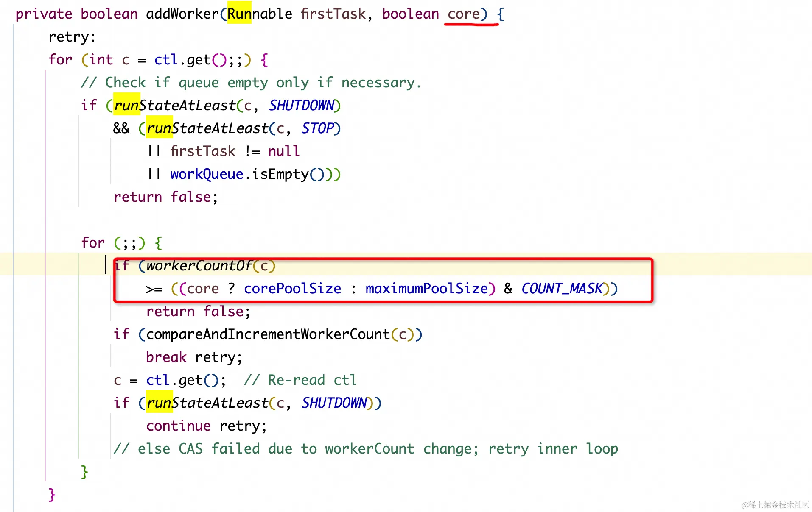
Task: Click highlighted Runnable type
Action: [x=260, y=14]
